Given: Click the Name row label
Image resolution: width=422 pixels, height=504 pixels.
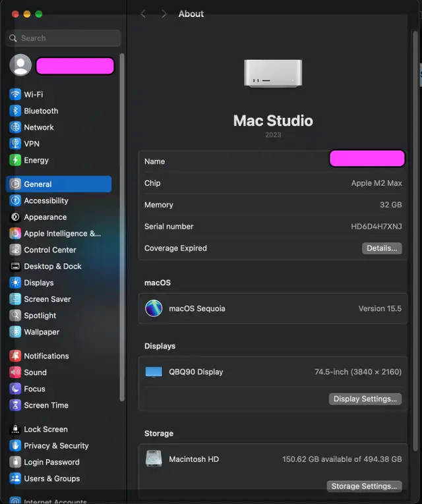Looking at the screenshot, I should (x=155, y=161).
